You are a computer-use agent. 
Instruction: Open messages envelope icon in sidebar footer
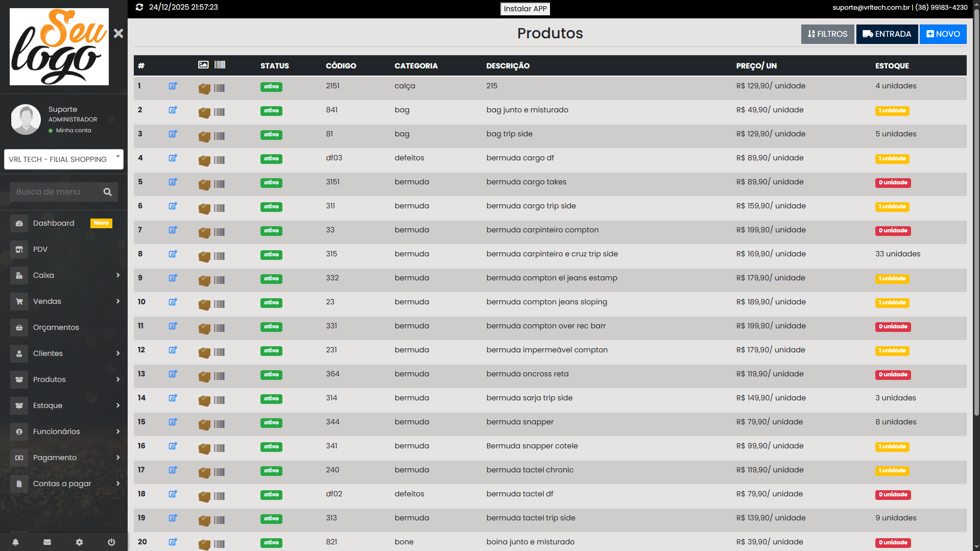coord(47,542)
